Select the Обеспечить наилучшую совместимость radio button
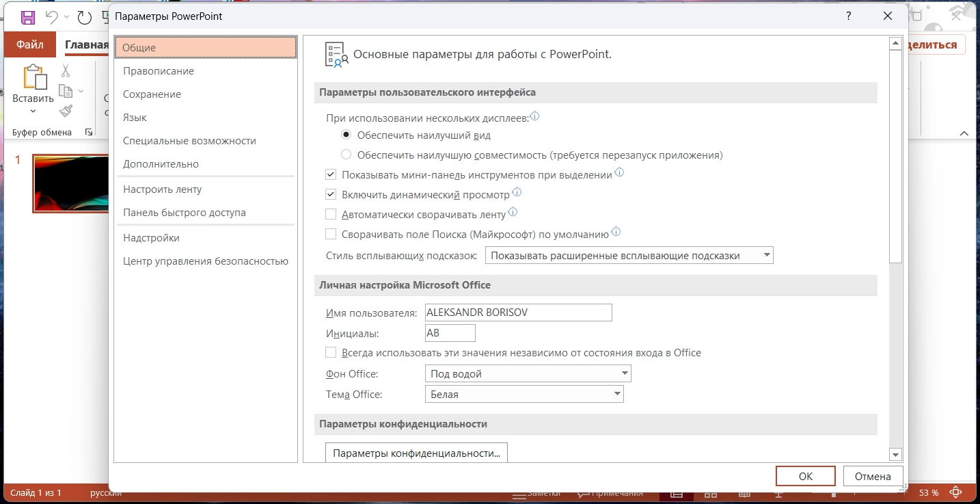Viewport: 980px width, 504px height. pyautogui.click(x=346, y=155)
